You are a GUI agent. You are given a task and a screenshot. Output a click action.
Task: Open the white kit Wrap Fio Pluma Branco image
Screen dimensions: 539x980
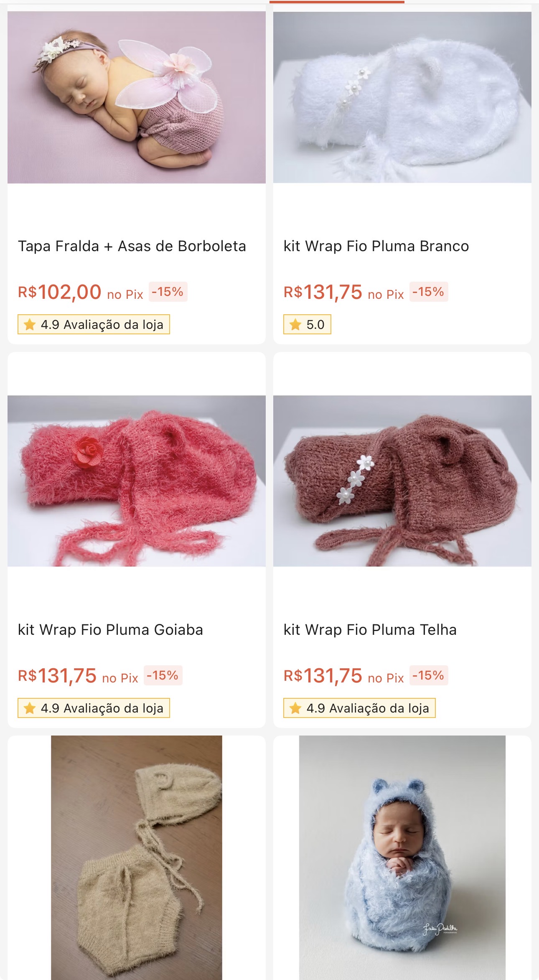402,97
